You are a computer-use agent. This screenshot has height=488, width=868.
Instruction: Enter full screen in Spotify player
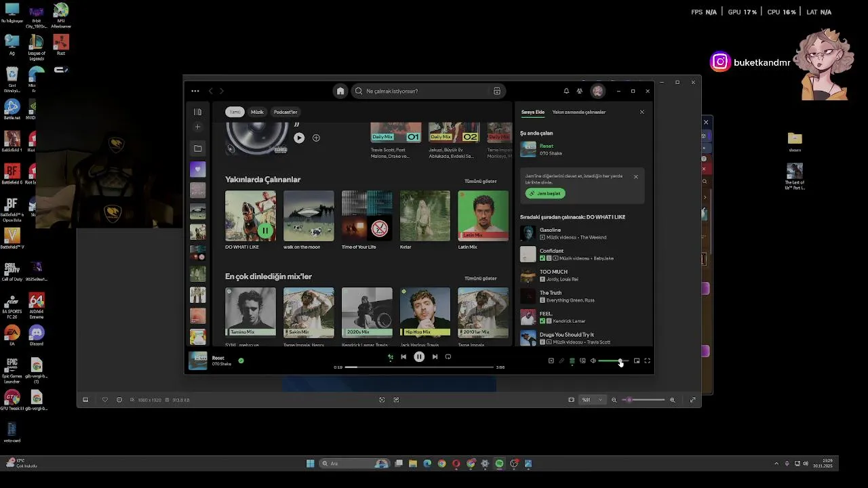tap(647, 361)
